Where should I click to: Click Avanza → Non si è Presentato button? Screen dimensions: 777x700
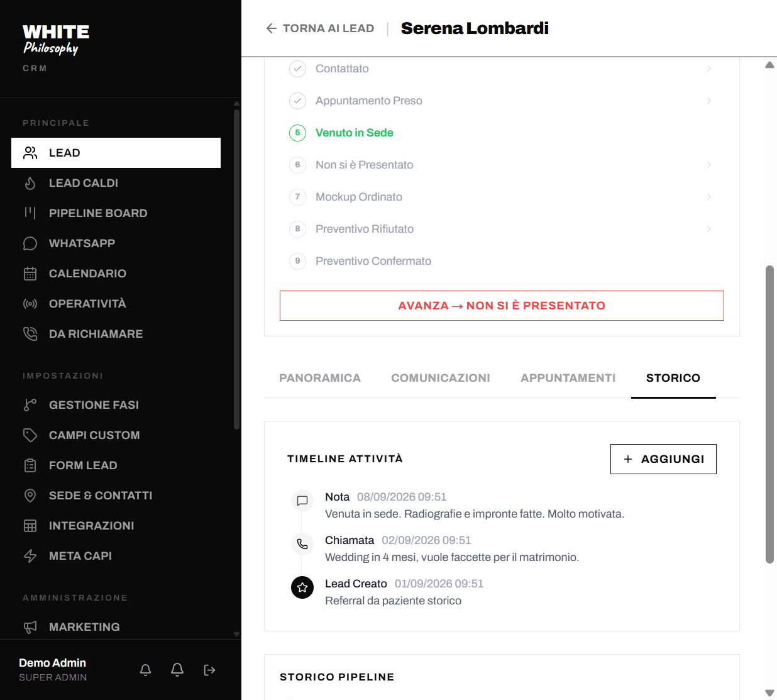pyautogui.click(x=502, y=306)
